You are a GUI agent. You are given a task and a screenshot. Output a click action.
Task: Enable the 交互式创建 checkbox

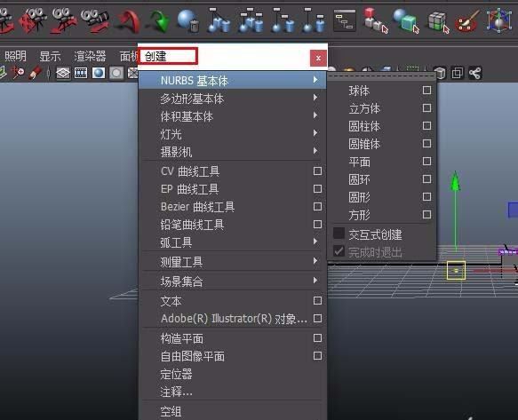339,234
